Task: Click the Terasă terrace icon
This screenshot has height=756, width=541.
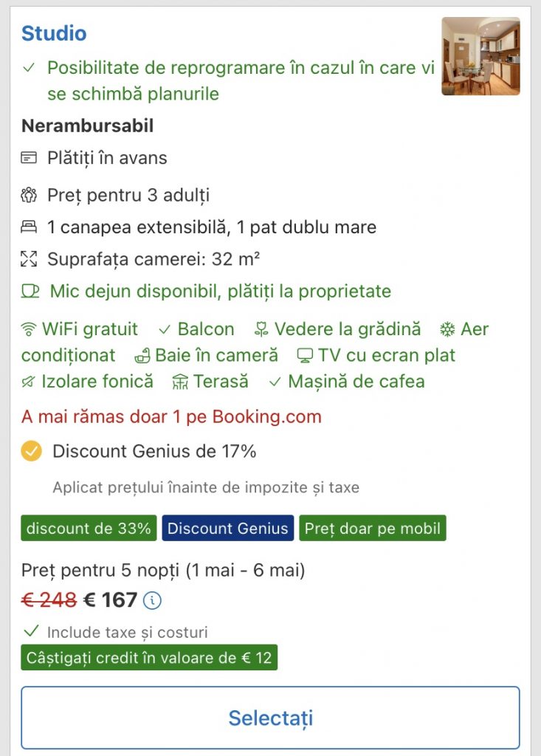Action: point(180,382)
